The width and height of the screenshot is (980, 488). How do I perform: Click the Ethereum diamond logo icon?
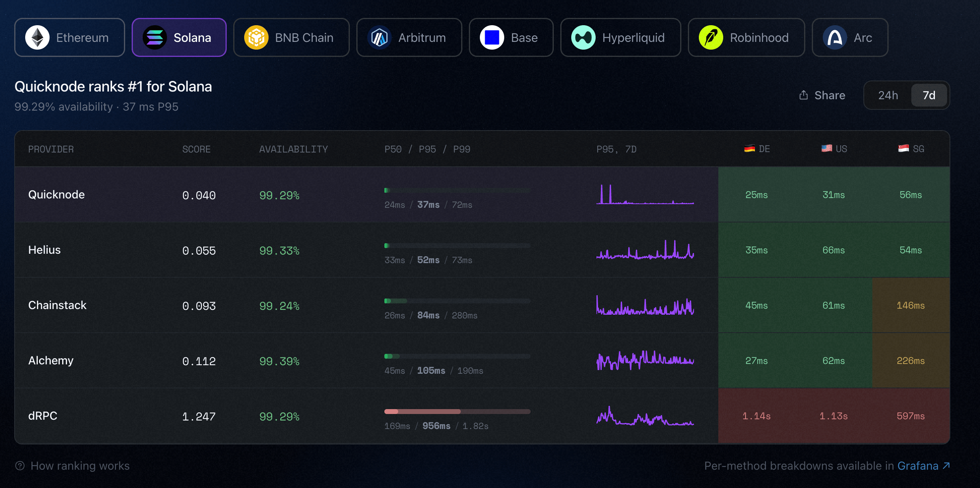click(x=37, y=37)
